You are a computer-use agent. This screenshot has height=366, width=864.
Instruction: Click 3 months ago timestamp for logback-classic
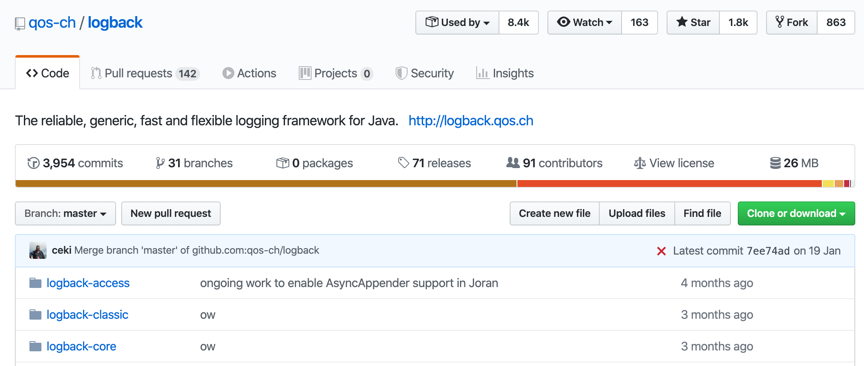pyautogui.click(x=717, y=315)
